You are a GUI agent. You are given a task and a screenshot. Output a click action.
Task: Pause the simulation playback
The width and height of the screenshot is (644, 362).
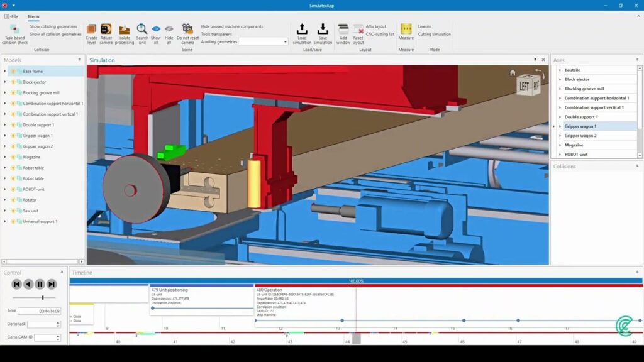click(40, 284)
